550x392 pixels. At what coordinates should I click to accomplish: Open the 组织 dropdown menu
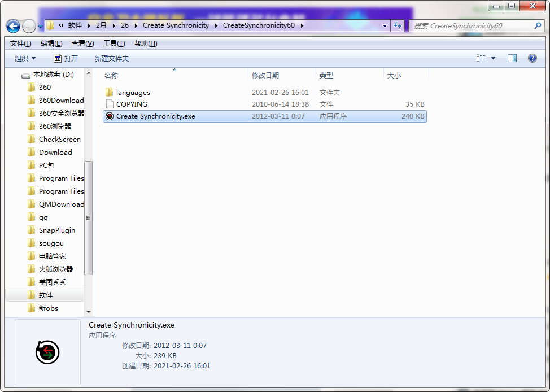coord(25,59)
